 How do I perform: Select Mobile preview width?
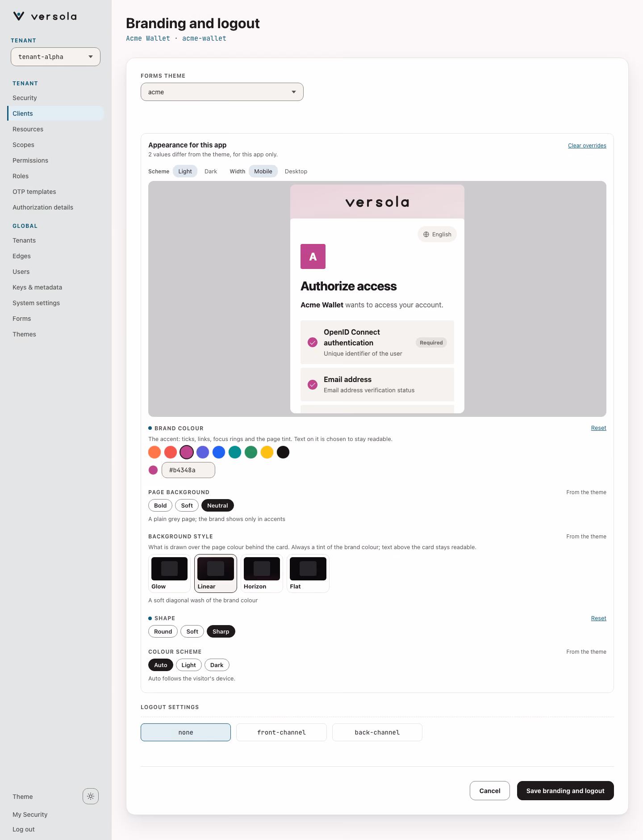[x=263, y=172]
